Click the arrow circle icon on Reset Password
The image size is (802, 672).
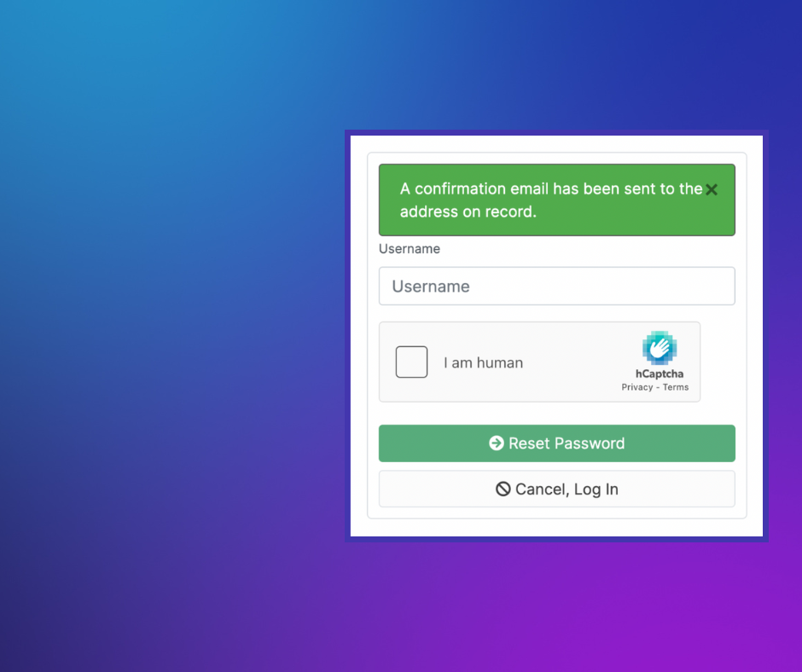[497, 443]
